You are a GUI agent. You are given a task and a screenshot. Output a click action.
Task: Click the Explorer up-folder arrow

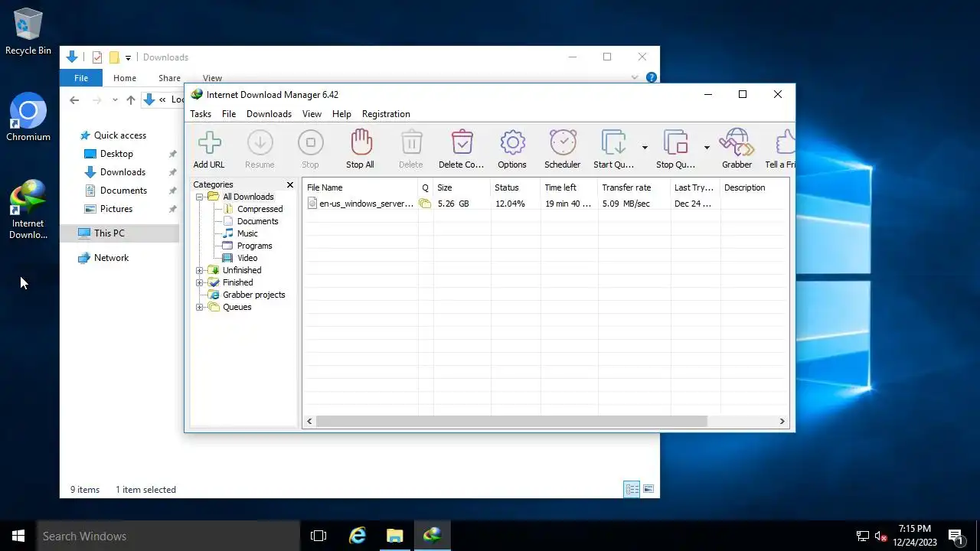click(x=131, y=99)
